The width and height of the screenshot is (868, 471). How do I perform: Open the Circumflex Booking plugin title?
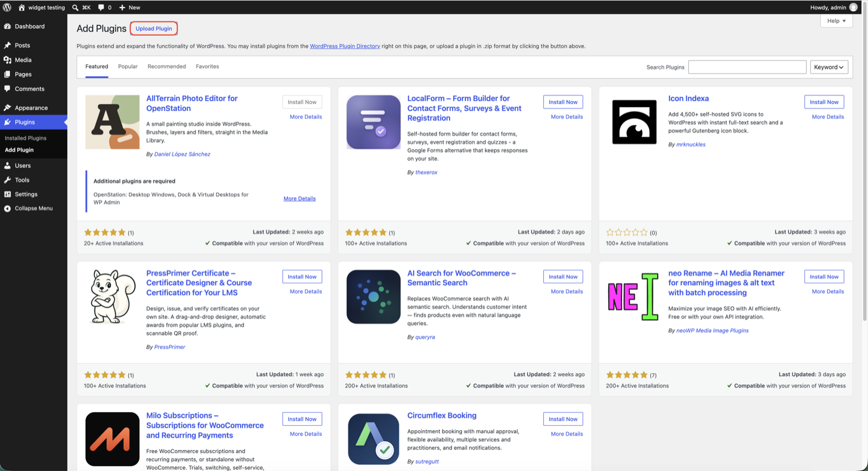pos(442,416)
